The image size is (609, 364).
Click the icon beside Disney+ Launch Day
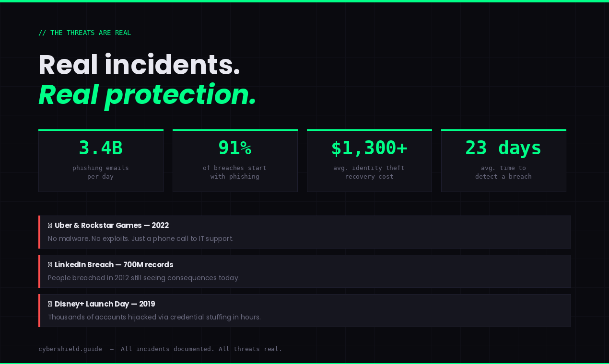tap(50, 304)
